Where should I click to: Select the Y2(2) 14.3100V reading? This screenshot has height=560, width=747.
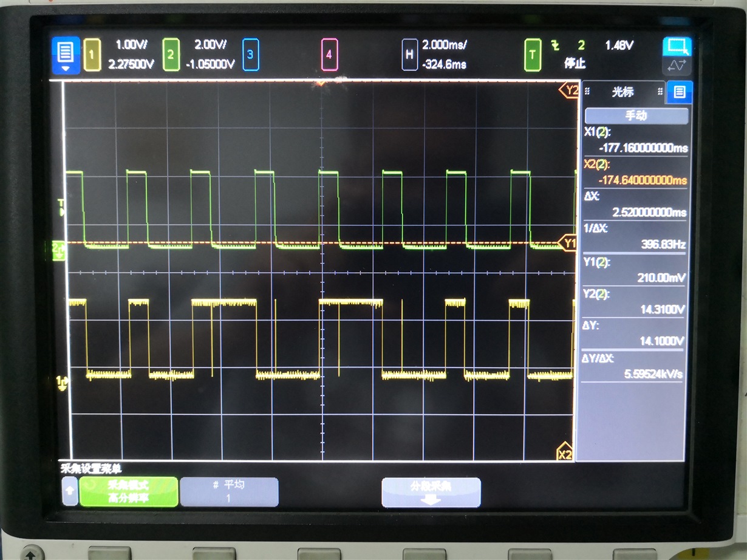pyautogui.click(x=635, y=302)
